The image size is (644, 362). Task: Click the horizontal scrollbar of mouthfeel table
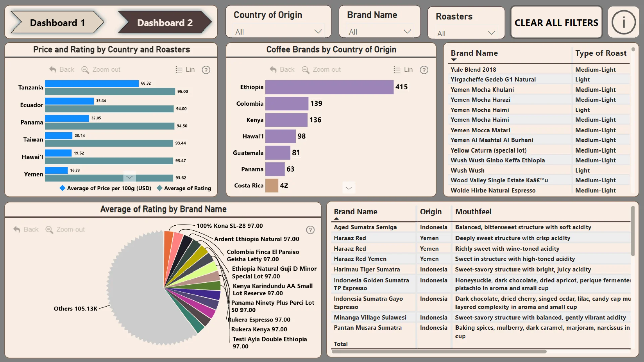coord(439,352)
